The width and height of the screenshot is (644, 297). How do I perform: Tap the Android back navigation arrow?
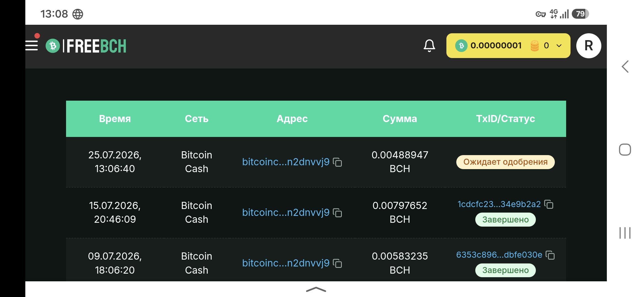point(625,67)
